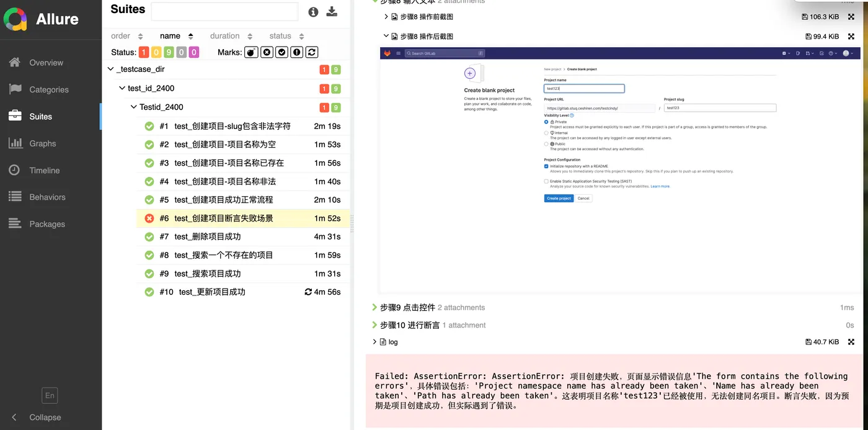Image resolution: width=868 pixels, height=430 pixels.
Task: Open test #4 项目名称非法
Action: pyautogui.click(x=243, y=181)
